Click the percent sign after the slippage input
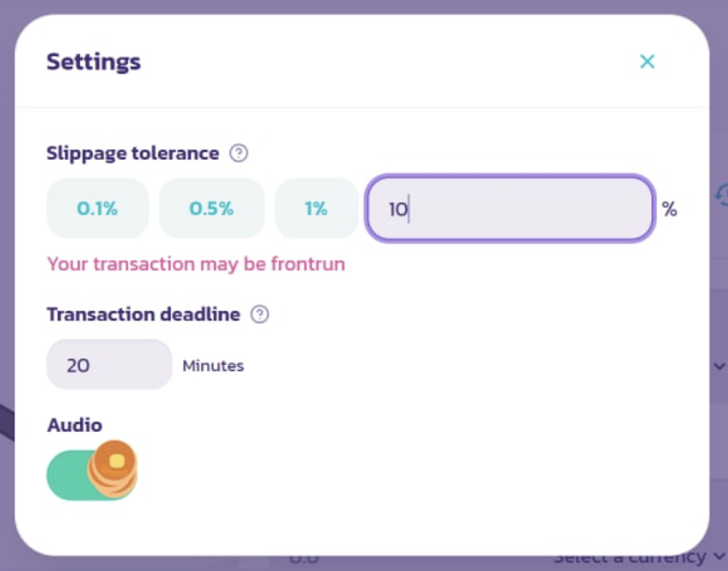Screen dimensions: 728x571 (x=670, y=209)
